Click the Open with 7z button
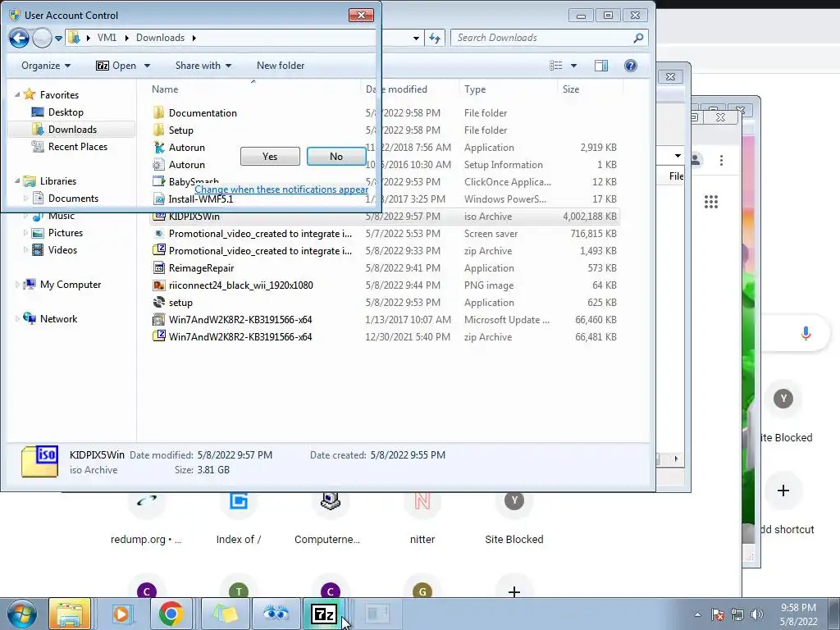 (x=116, y=66)
